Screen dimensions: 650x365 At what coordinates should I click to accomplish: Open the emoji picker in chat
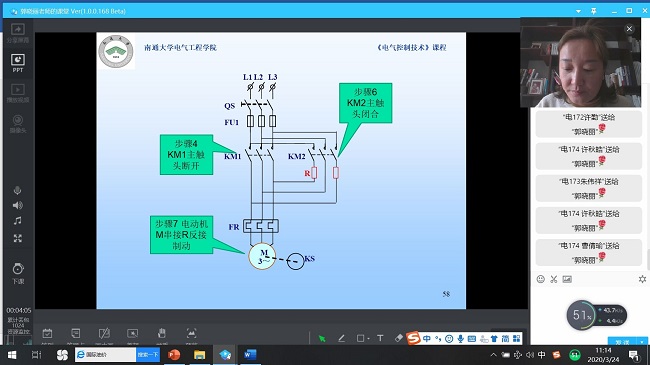click(x=541, y=279)
